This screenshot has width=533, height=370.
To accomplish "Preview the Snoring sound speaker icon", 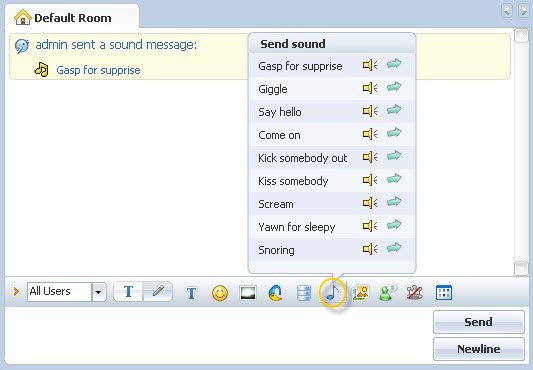I will tap(370, 249).
